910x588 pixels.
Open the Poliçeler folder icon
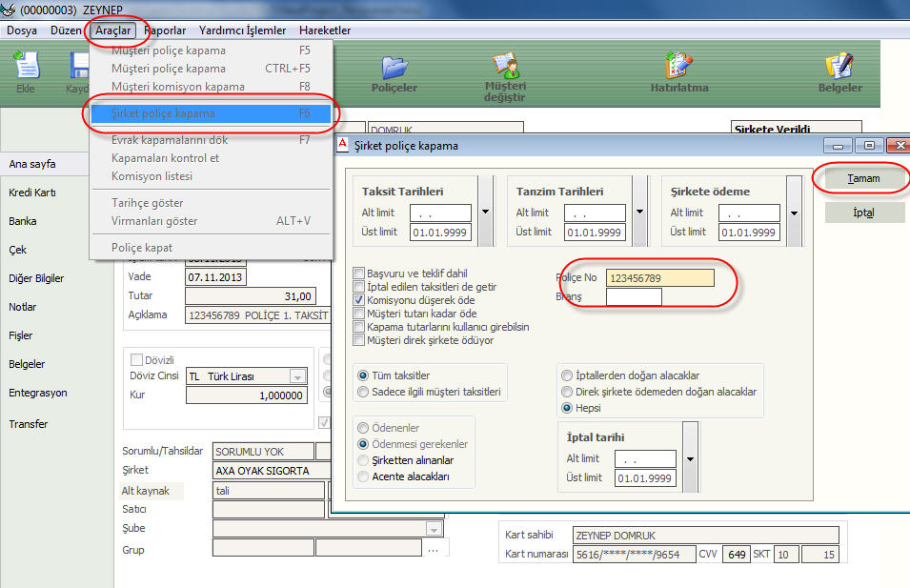394,69
